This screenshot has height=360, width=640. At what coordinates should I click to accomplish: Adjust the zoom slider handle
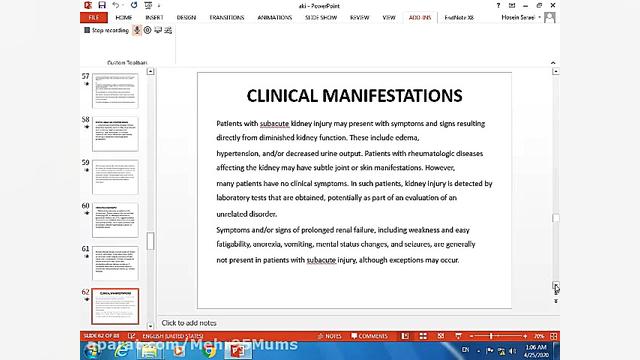[x=491, y=336]
